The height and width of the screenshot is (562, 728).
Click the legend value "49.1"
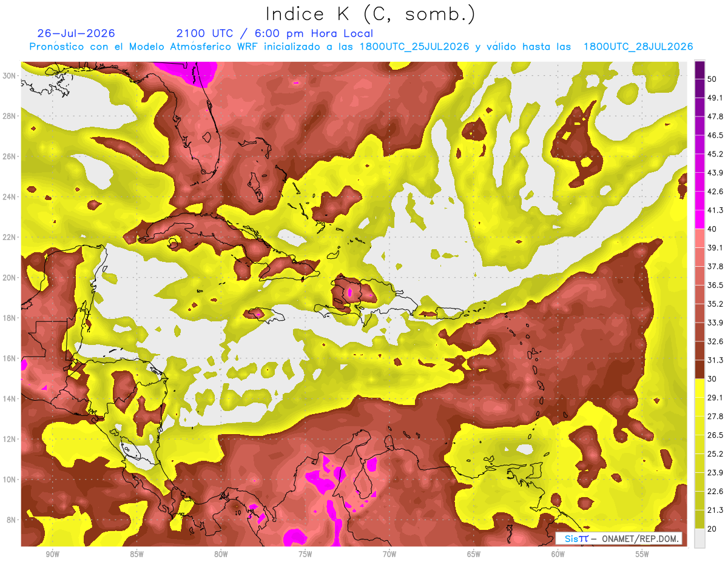715,97
